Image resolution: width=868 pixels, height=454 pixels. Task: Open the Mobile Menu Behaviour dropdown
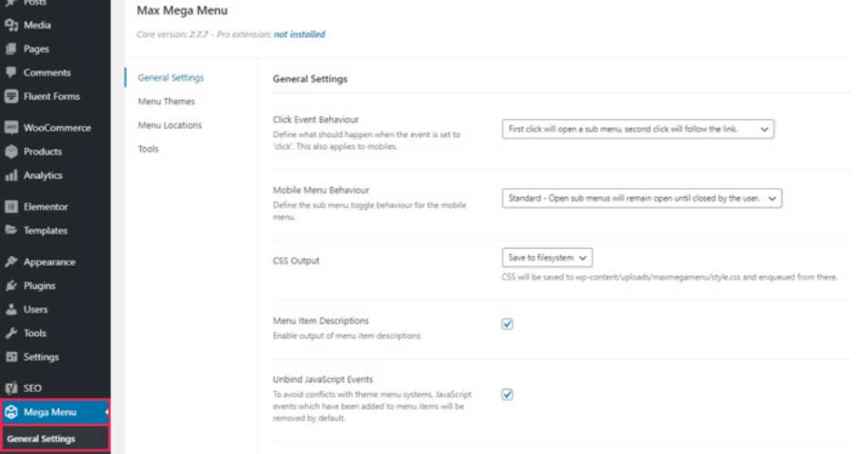(641, 198)
